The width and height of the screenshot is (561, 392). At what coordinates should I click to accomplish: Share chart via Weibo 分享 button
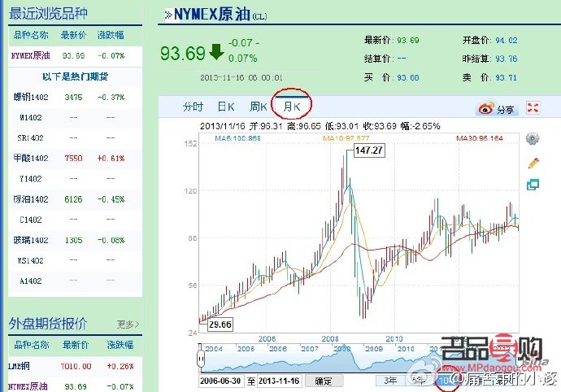(x=497, y=109)
